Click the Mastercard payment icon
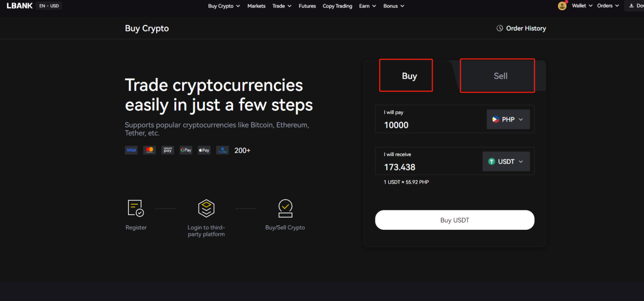This screenshot has height=301, width=644. [149, 150]
